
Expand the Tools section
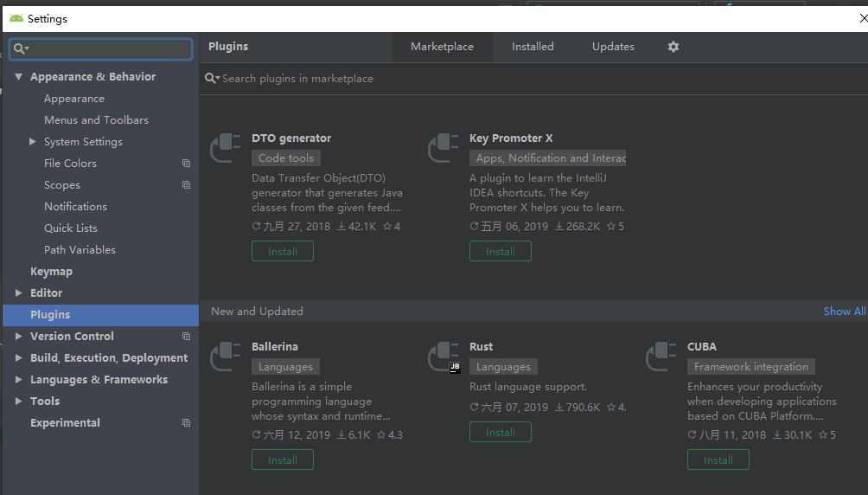tap(19, 401)
